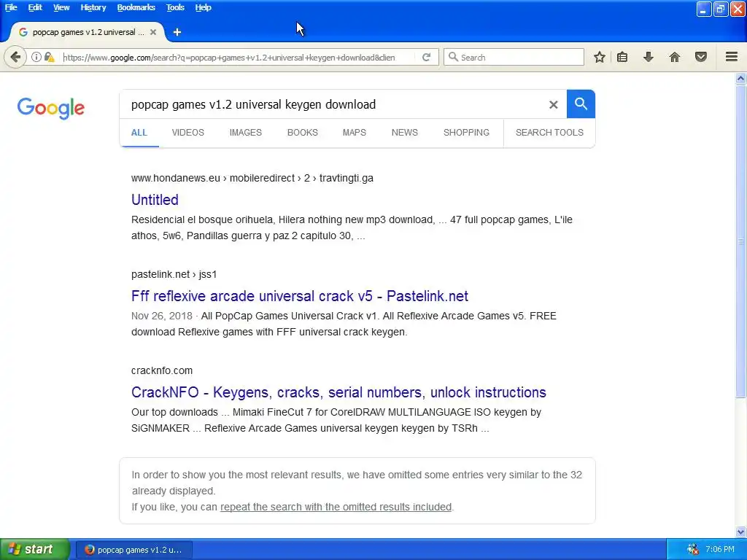Reload the page with the refresh icon

(x=426, y=57)
